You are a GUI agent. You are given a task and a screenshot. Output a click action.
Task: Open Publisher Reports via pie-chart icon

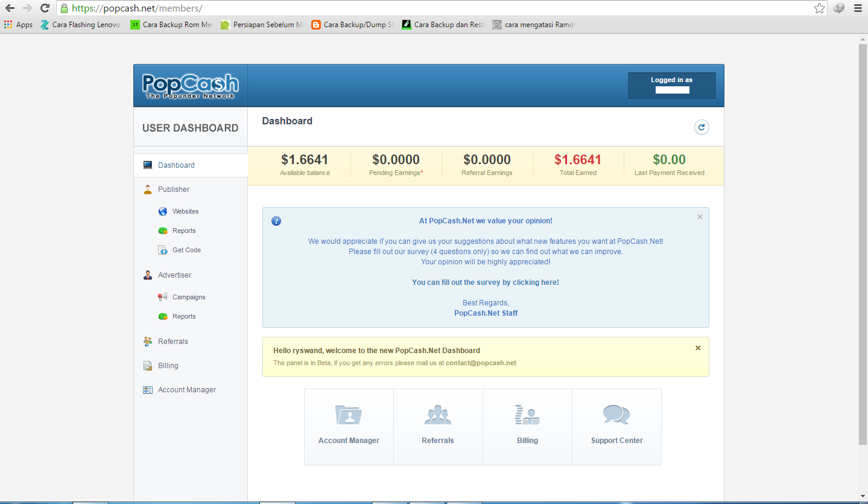(x=162, y=231)
